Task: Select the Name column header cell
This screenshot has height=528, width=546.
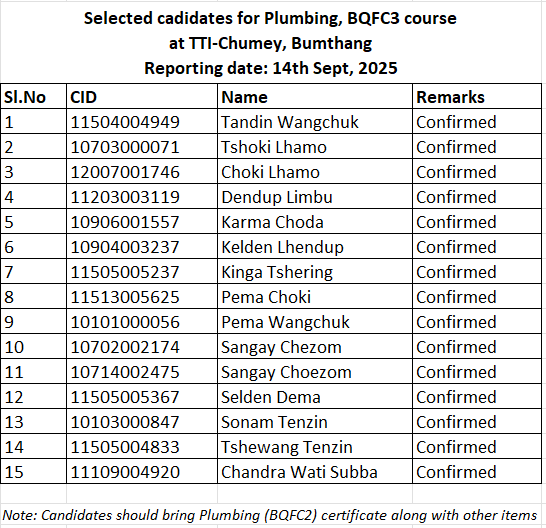Action: point(315,96)
